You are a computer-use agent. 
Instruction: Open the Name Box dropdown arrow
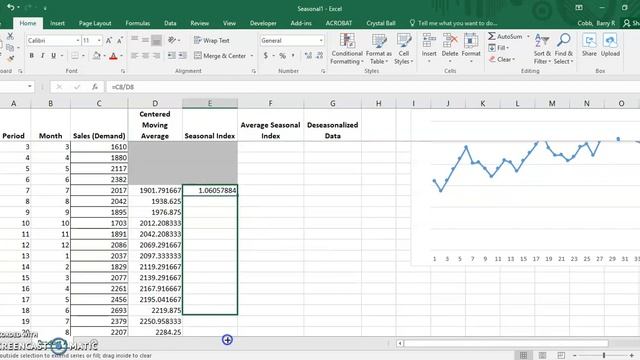pyautogui.click(x=29, y=87)
